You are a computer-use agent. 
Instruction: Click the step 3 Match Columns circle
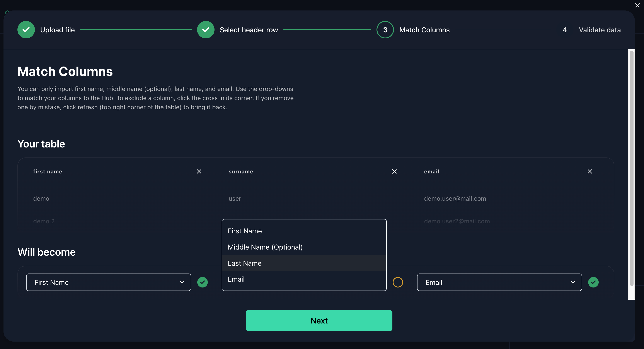tap(385, 30)
